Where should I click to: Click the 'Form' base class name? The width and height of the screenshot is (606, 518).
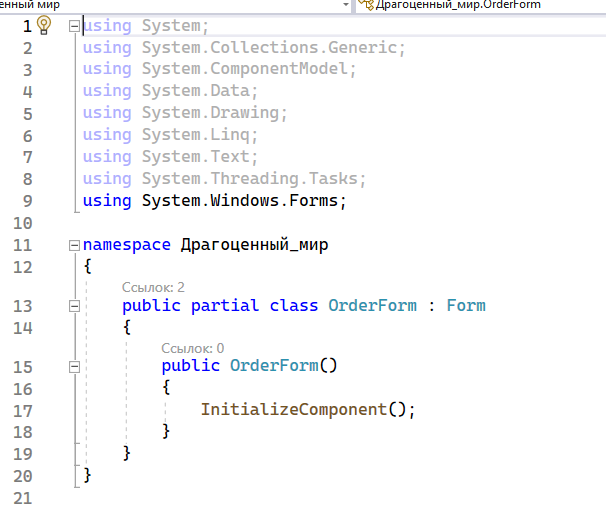[x=466, y=306]
